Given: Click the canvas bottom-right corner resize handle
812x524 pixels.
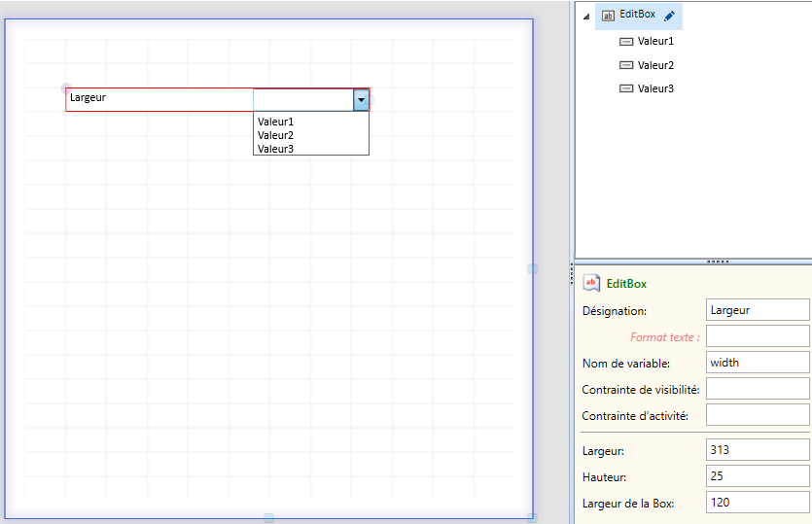Looking at the screenshot, I should coord(532,518).
